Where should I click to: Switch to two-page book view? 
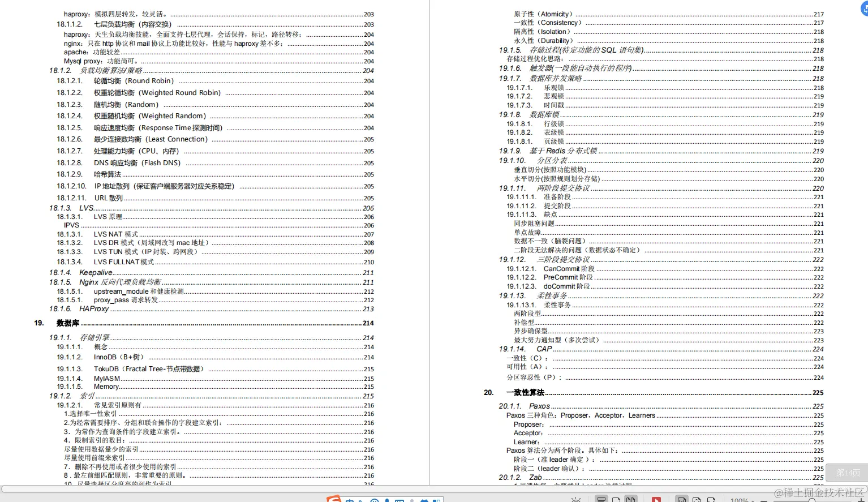pos(630,499)
